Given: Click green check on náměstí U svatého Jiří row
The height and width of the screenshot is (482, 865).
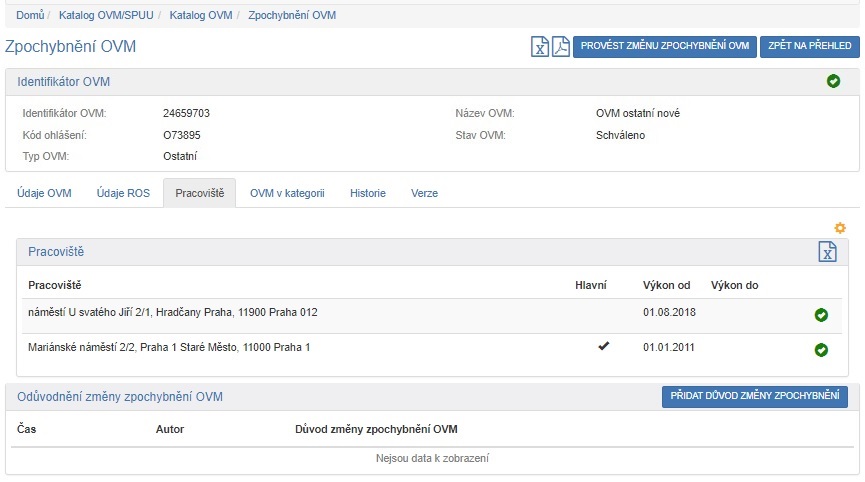Looking at the screenshot, I should click(821, 315).
